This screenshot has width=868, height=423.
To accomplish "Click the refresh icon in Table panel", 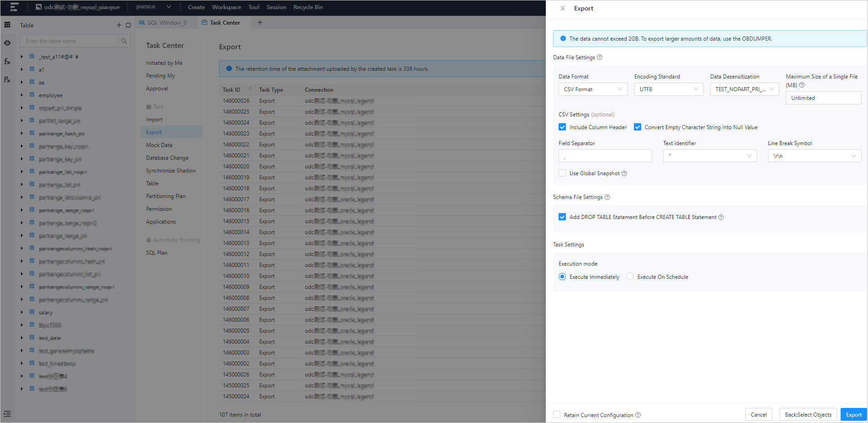I will [x=128, y=25].
